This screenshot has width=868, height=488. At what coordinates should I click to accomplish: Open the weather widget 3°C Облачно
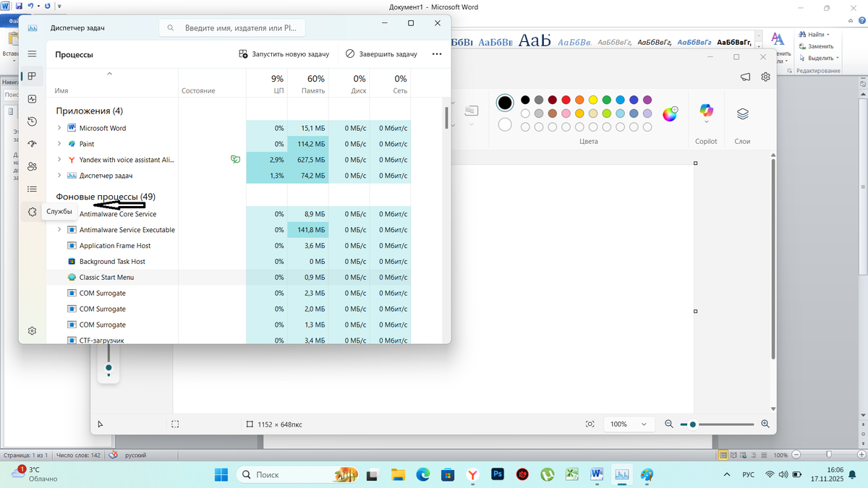tap(35, 474)
